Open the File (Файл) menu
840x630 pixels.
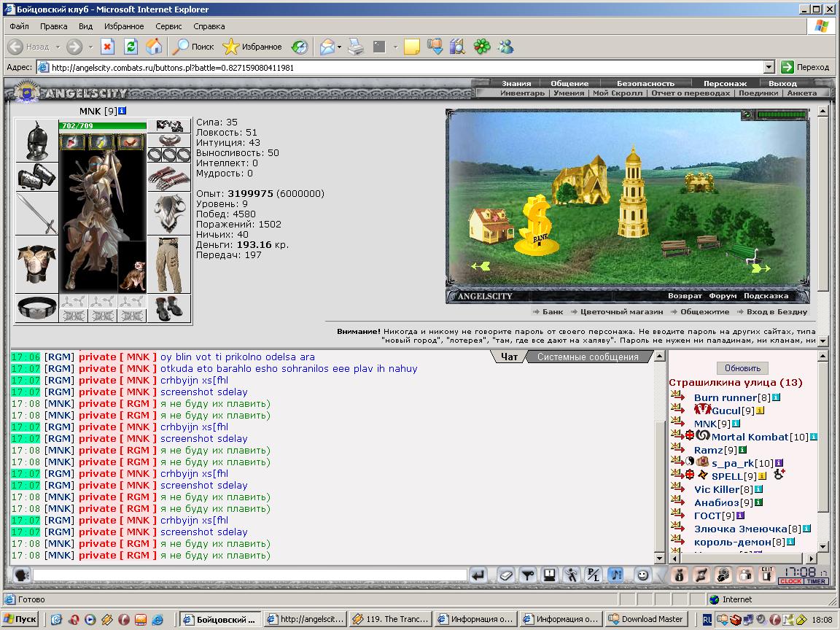tap(19, 26)
